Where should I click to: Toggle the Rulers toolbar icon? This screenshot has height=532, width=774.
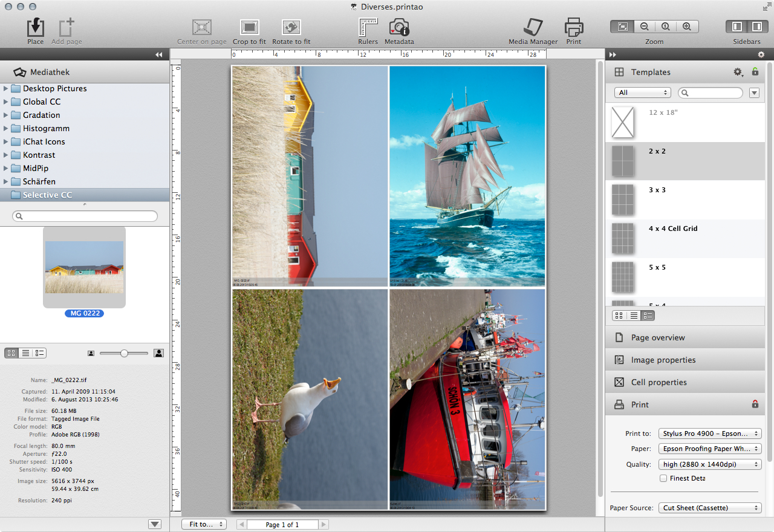368,27
